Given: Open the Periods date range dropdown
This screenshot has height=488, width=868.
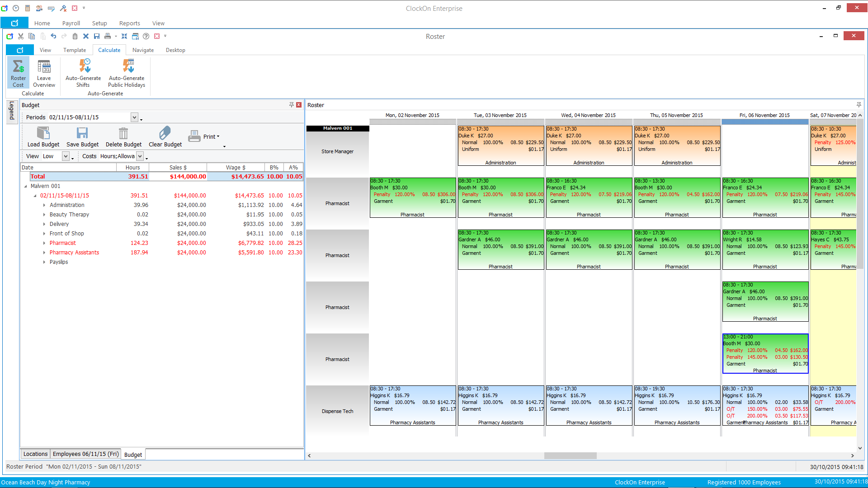Looking at the screenshot, I should coord(134,117).
